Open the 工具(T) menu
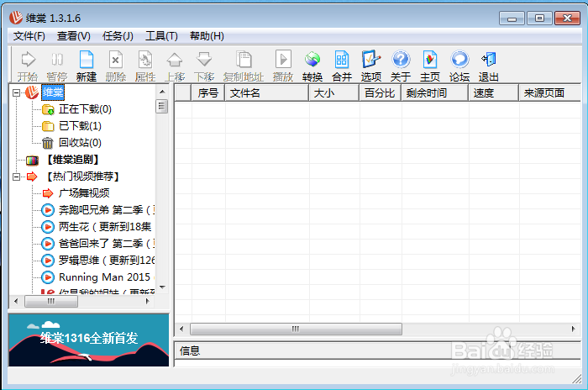Screen dimensions: 588x390 point(161,36)
